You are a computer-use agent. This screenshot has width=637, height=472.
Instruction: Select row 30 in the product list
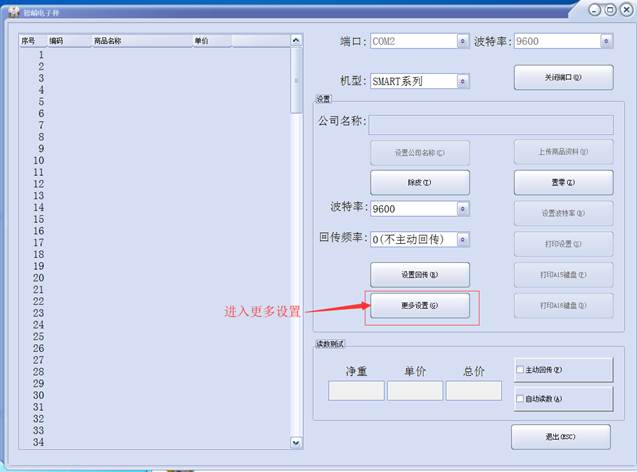[155, 395]
